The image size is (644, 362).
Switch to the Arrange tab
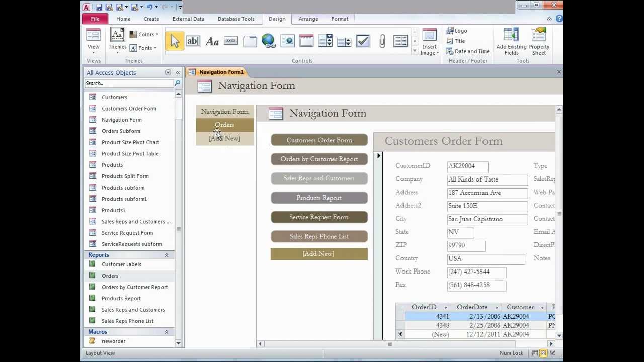[308, 19]
